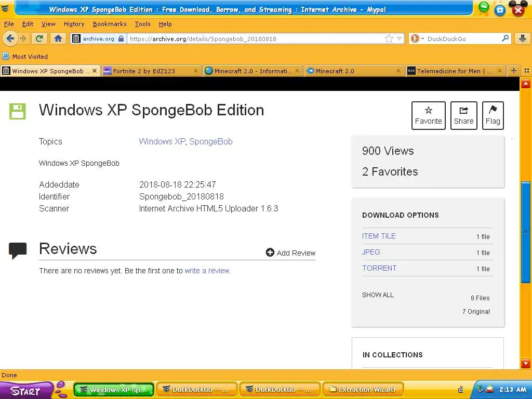Open the File menu
Viewport: 532px width, 399px height.
(x=9, y=24)
